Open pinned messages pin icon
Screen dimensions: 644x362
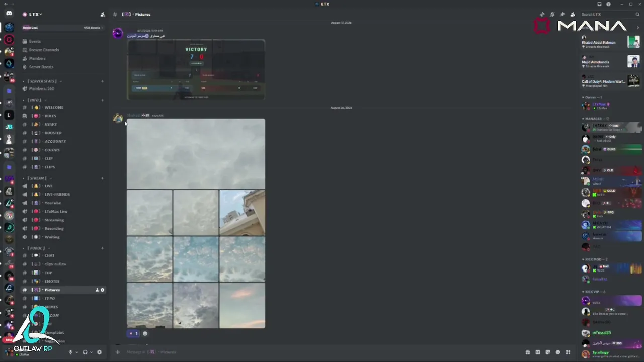point(562,14)
